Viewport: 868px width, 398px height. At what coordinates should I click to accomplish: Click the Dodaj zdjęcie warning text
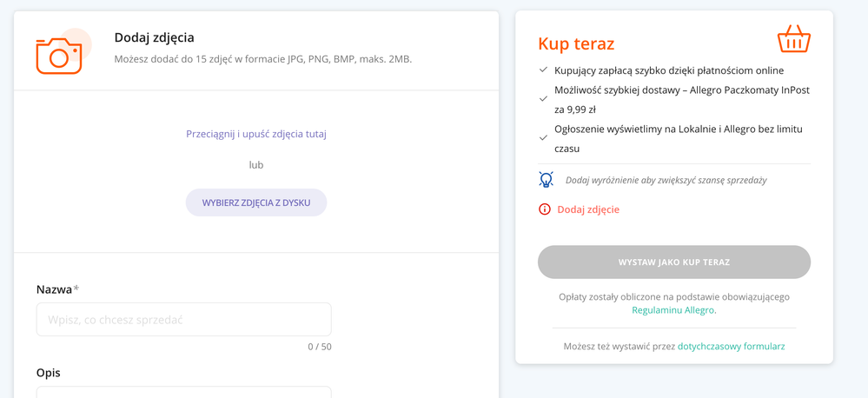(x=588, y=209)
